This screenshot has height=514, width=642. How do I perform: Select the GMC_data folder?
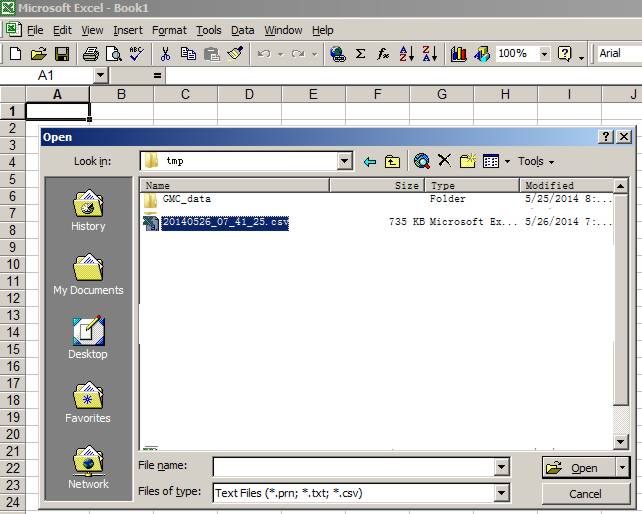[186, 199]
